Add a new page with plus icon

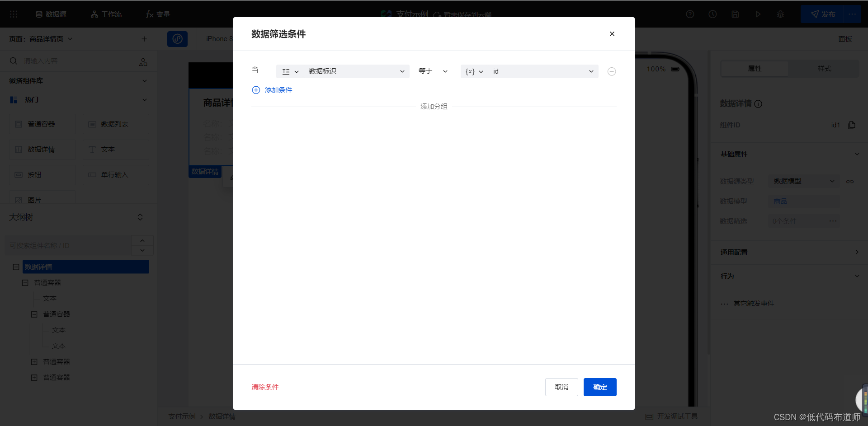coord(144,39)
